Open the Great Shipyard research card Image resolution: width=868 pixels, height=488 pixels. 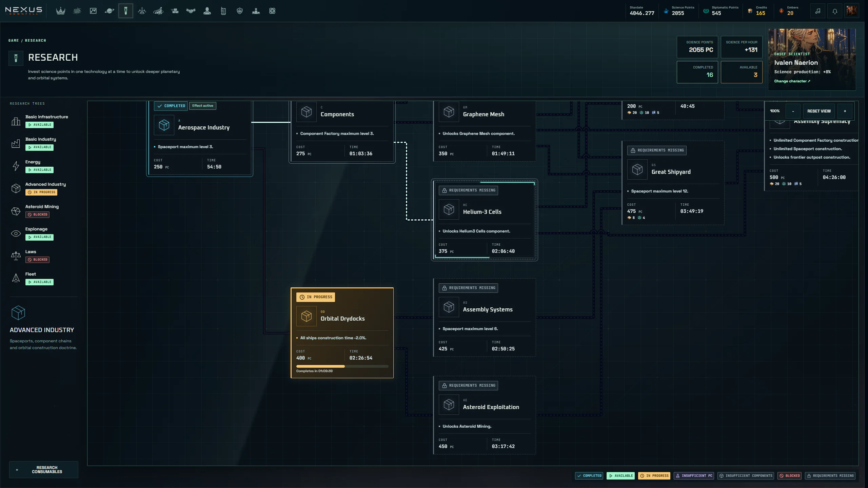pos(673,183)
